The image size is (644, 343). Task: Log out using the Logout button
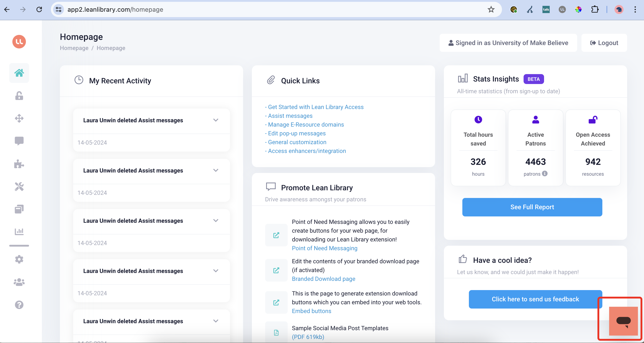tap(604, 43)
